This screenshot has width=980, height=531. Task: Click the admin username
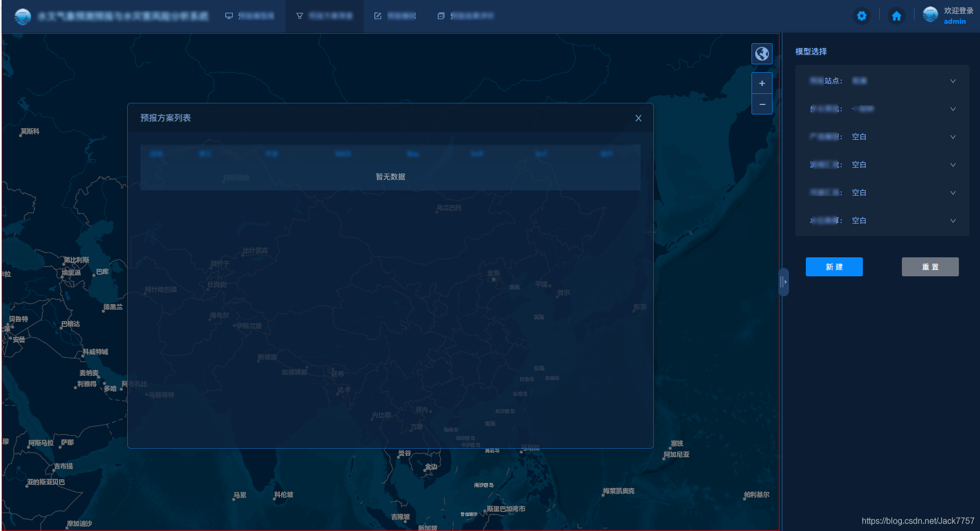click(x=955, y=22)
